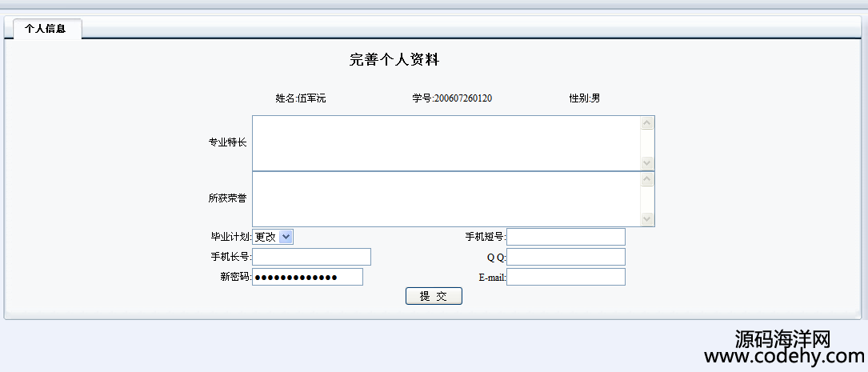Click the down arrow of 专业特长 scrollbar
868x372 pixels.
pyautogui.click(x=647, y=162)
